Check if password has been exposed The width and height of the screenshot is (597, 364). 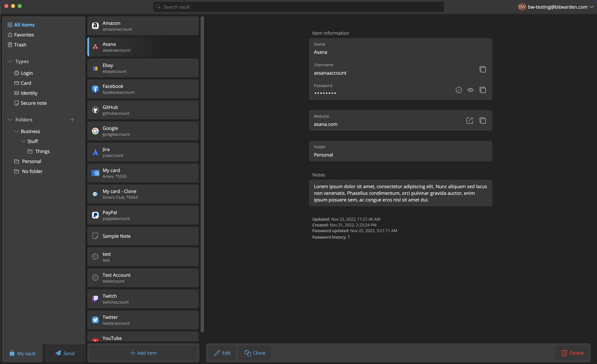[x=459, y=90]
